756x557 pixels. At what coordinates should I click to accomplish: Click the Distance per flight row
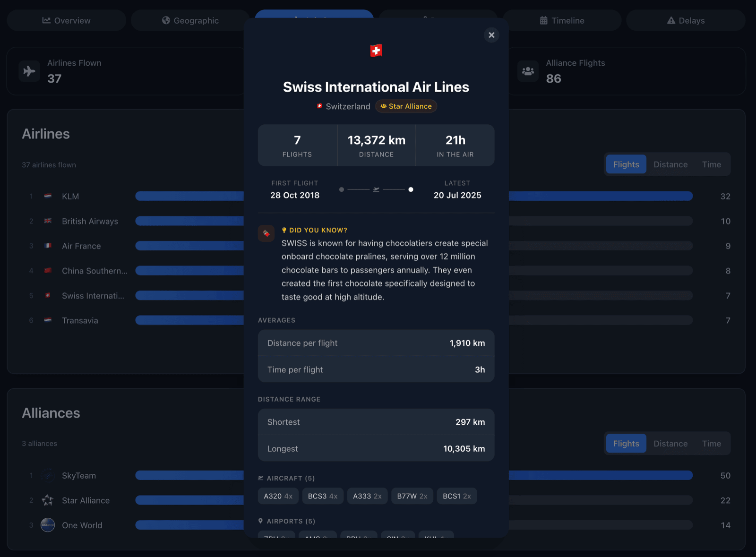(376, 343)
